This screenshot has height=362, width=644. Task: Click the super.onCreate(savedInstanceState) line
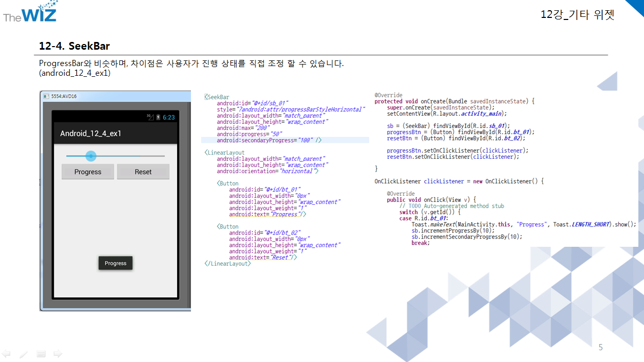pyautogui.click(x=441, y=108)
